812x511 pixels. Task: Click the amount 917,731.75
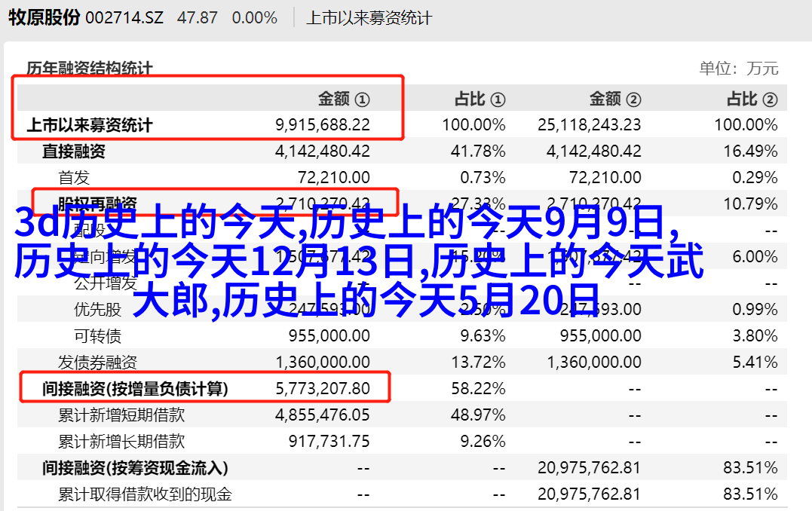[x=329, y=442]
